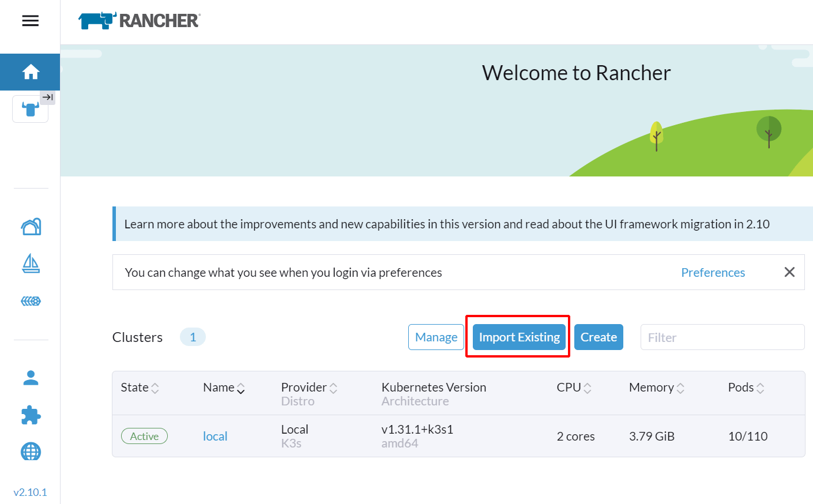Open the local cluster cow-head icon
813x504 pixels.
[31, 109]
